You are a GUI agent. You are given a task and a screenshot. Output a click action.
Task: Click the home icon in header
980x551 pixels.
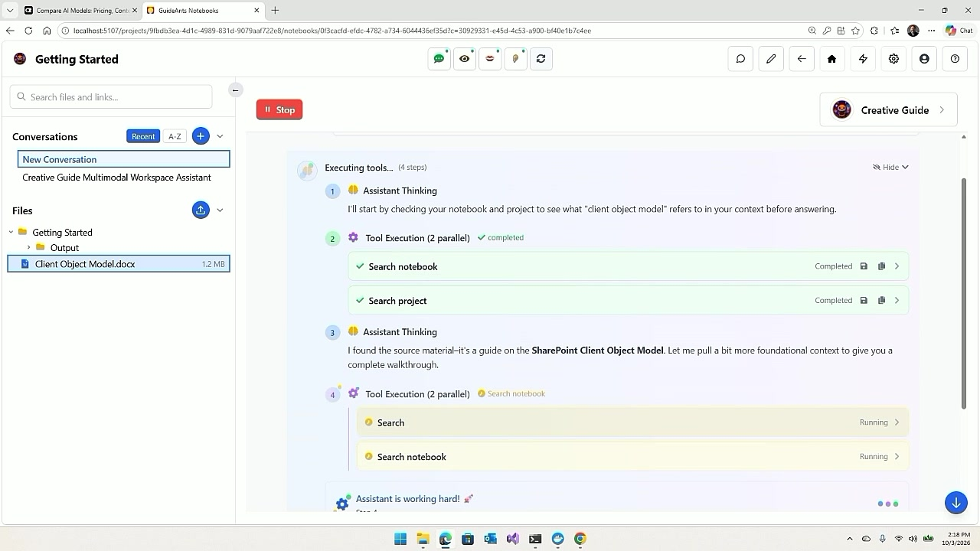click(x=832, y=59)
